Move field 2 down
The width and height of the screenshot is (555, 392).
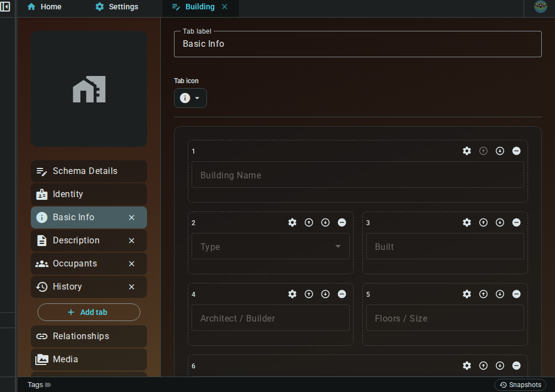click(x=325, y=222)
